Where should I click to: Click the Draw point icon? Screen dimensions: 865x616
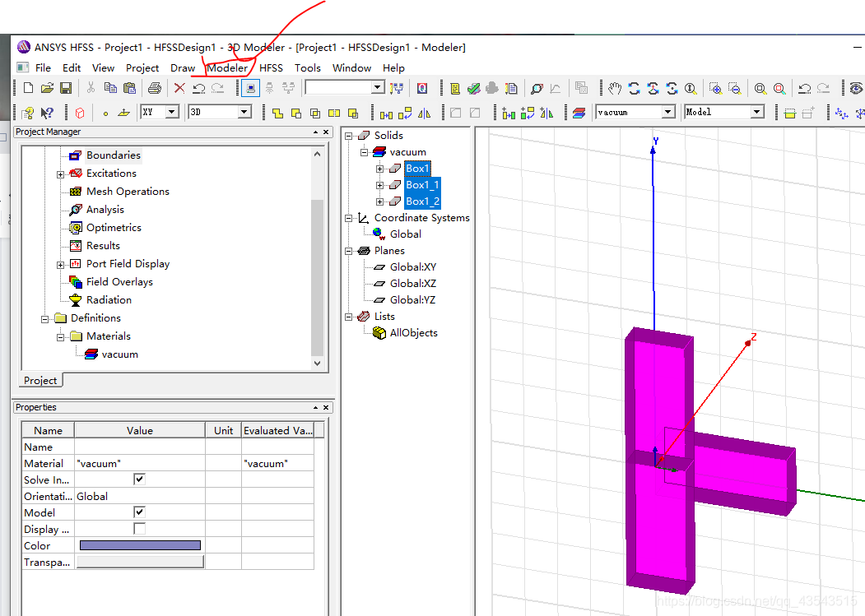click(x=105, y=113)
